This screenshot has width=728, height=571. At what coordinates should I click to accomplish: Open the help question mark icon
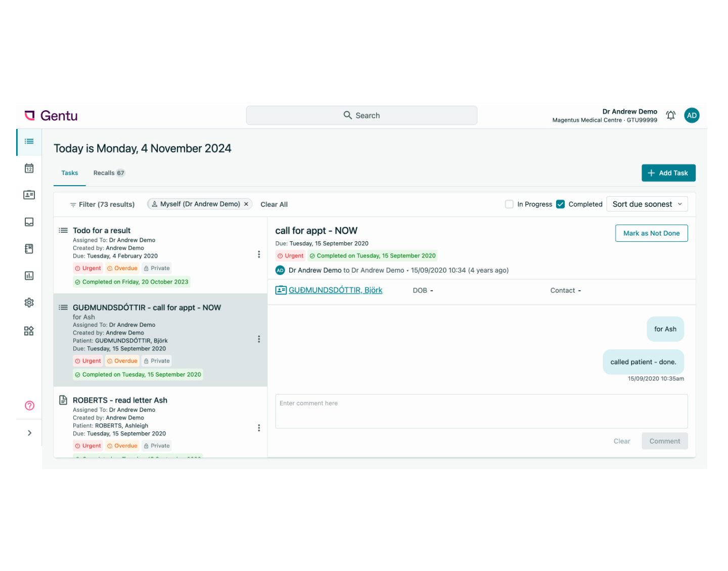pos(29,406)
